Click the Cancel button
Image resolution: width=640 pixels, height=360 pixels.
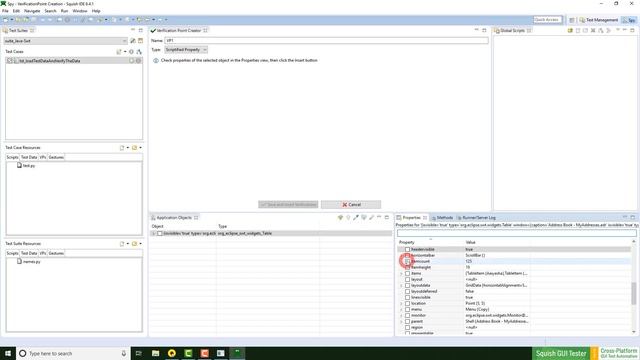(x=351, y=204)
